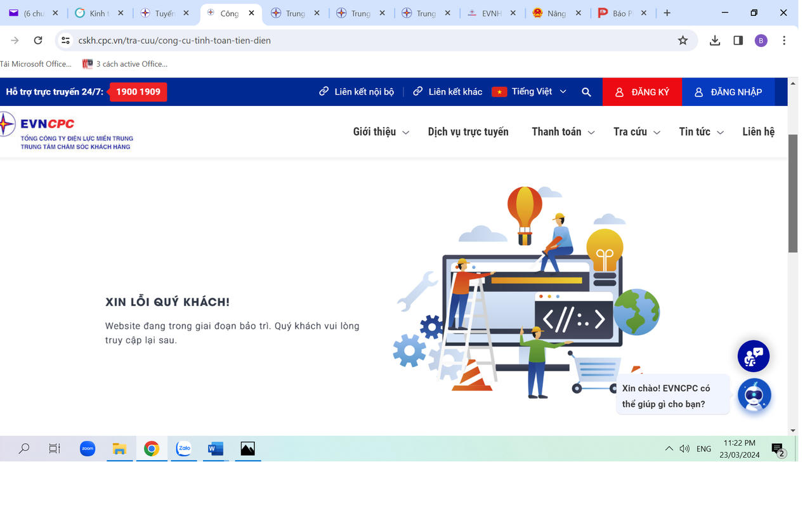Viewport: 812px width, 511px height.
Task: Open Zoom app in taskbar
Action: pos(88,449)
